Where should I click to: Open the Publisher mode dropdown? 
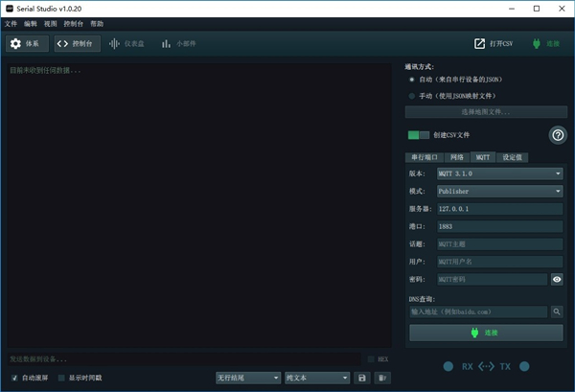point(499,191)
